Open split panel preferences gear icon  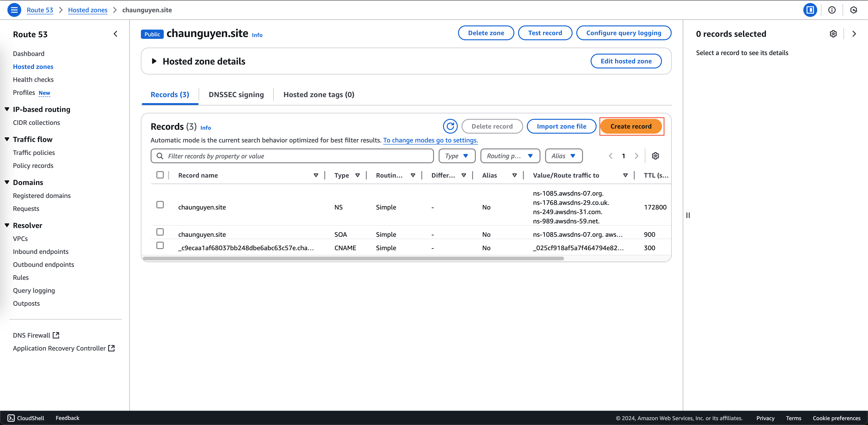pos(833,34)
